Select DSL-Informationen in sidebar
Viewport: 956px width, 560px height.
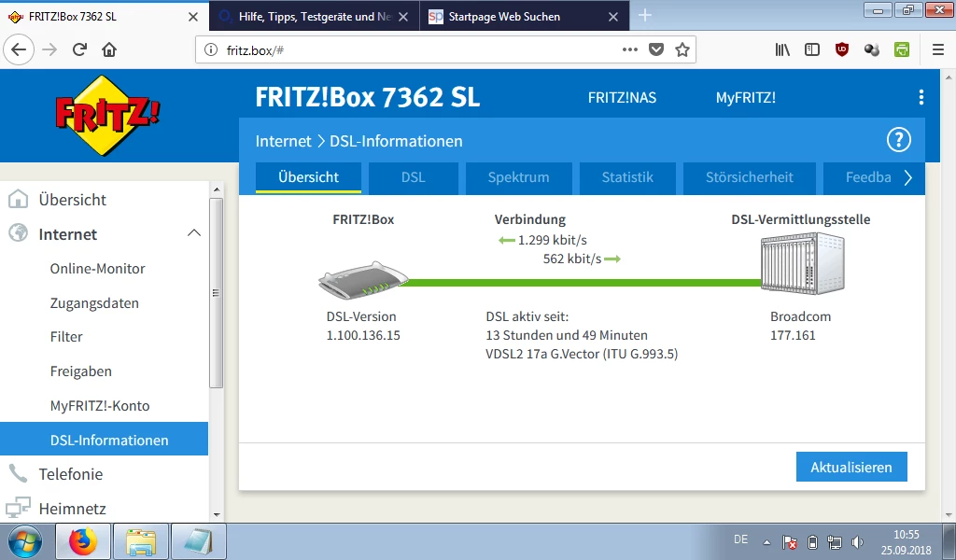click(104, 440)
